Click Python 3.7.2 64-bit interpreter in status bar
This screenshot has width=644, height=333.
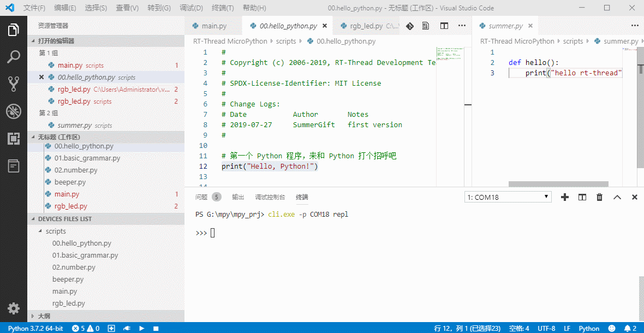point(35,328)
